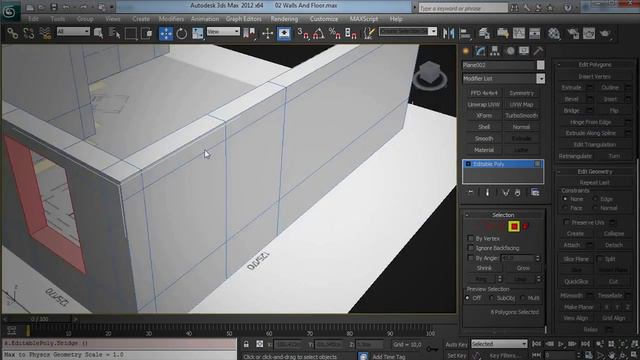The image size is (640, 360).
Task: Enable the Preserve UVs checkbox
Action: 566,222
